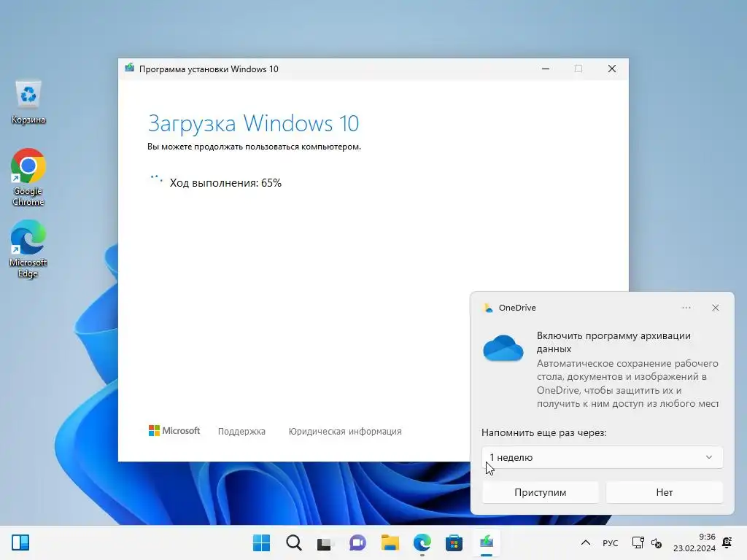Screen dimensions: 747x560
Task: Open taskbar Search magnifier
Action: click(293, 542)
